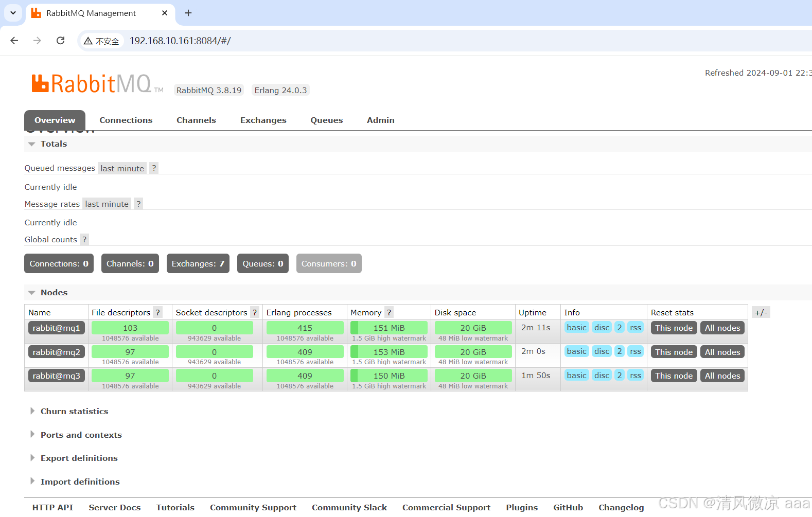Switch to the Admin tab
812x517 pixels.
381,120
